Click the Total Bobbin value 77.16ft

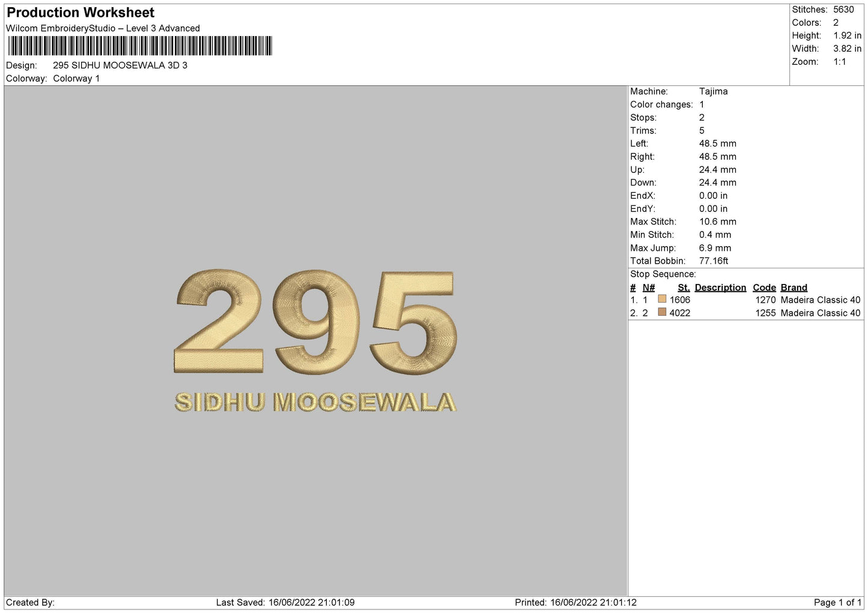click(x=714, y=261)
